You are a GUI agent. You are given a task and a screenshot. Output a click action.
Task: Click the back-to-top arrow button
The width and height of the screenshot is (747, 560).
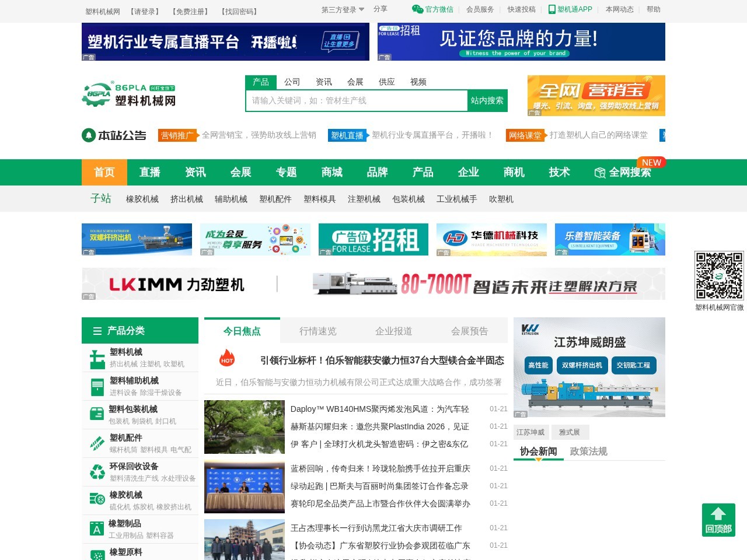click(x=718, y=520)
